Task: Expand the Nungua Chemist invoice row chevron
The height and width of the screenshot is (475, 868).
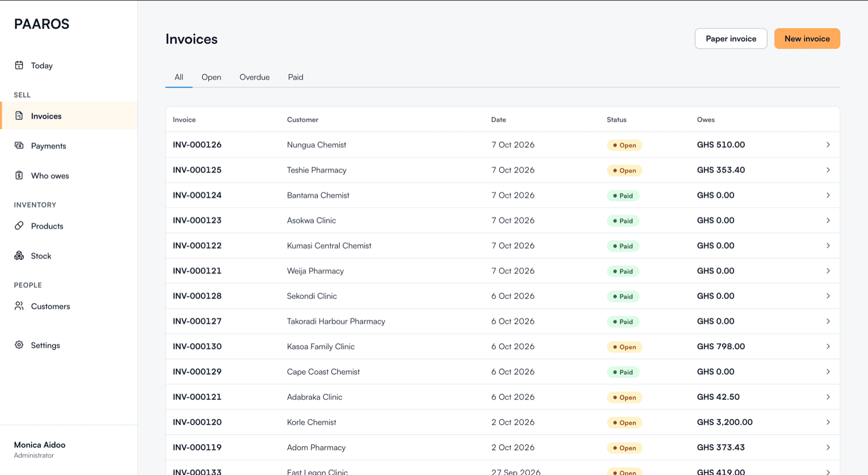Action: coord(828,145)
